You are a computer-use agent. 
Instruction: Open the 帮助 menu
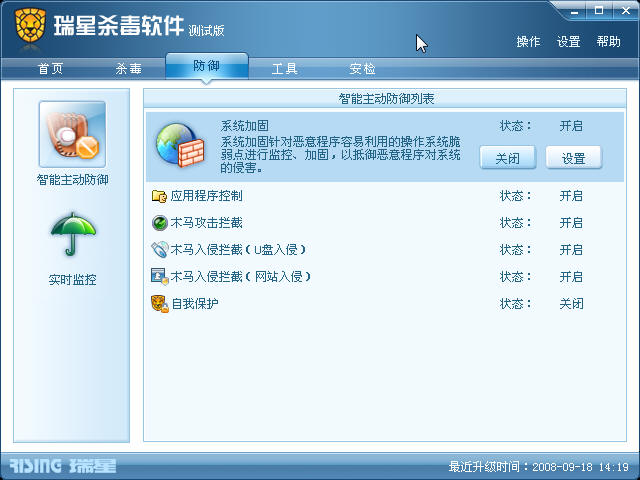(x=609, y=42)
